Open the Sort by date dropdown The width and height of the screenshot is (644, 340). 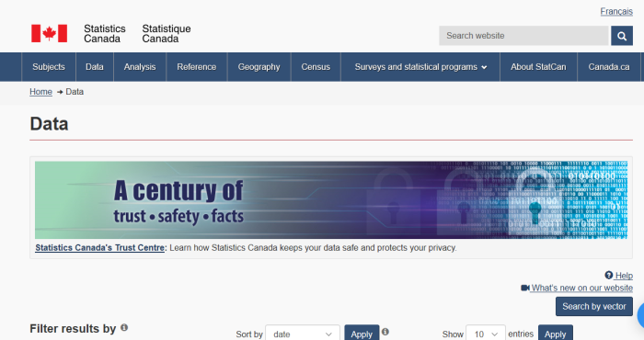(x=303, y=334)
